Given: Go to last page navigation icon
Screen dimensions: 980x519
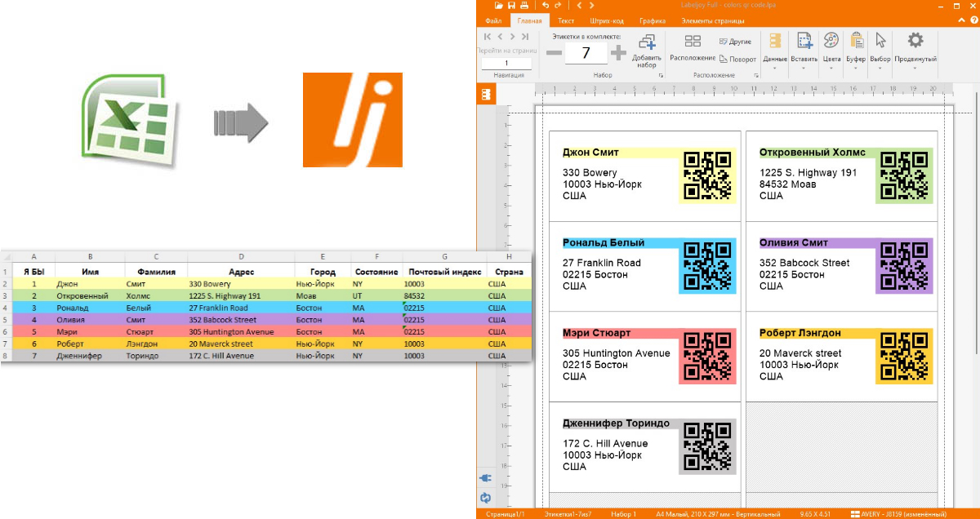Looking at the screenshot, I should click(524, 37).
